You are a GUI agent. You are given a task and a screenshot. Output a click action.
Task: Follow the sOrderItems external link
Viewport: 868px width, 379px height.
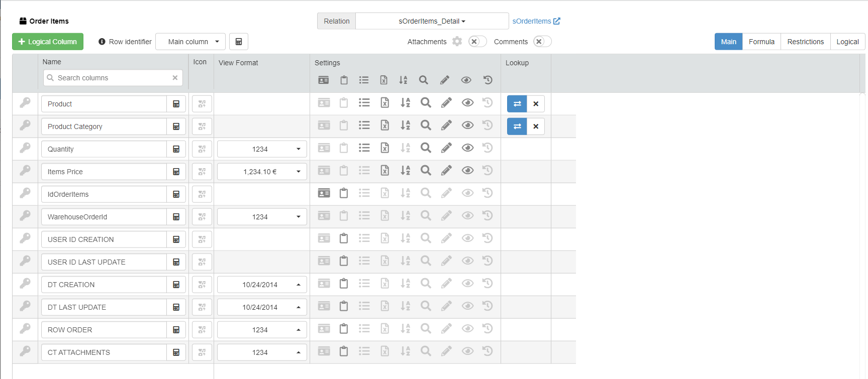pyautogui.click(x=536, y=21)
